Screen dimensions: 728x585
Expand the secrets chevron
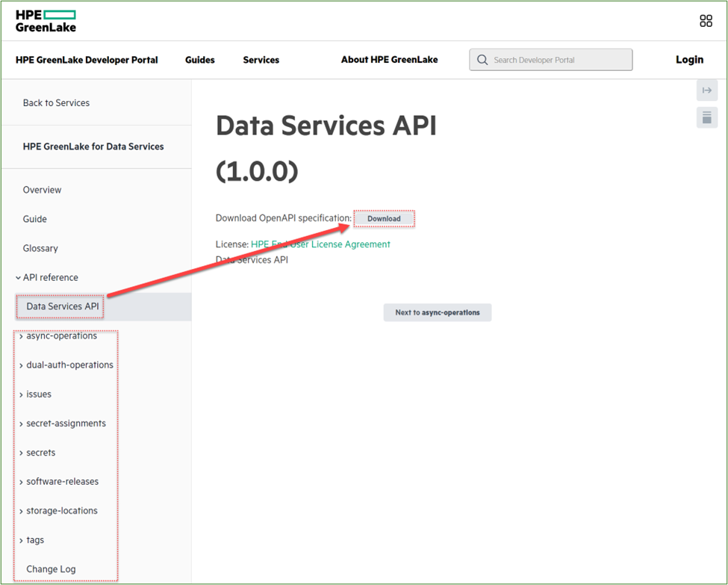21,453
